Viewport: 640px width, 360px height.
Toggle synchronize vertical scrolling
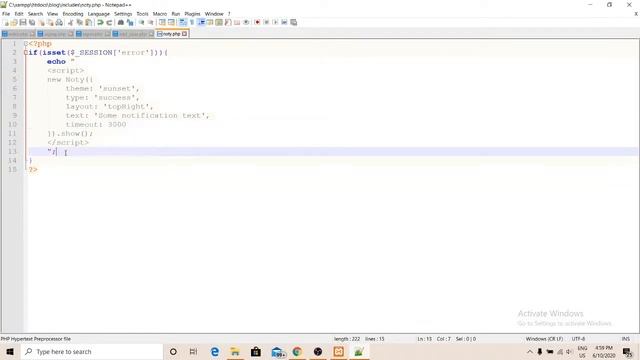click(162, 22)
